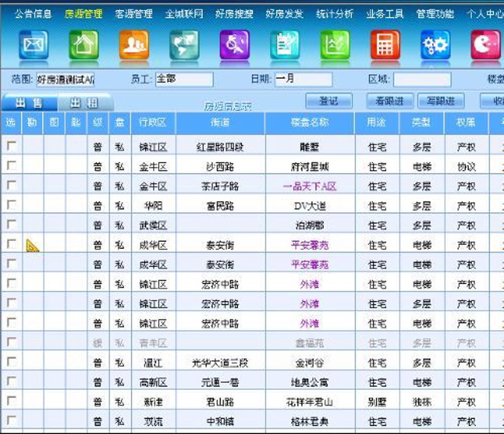Viewport: 504px width, 434px height.
Task: Click the 别墅 usage cell
Action: (377, 402)
